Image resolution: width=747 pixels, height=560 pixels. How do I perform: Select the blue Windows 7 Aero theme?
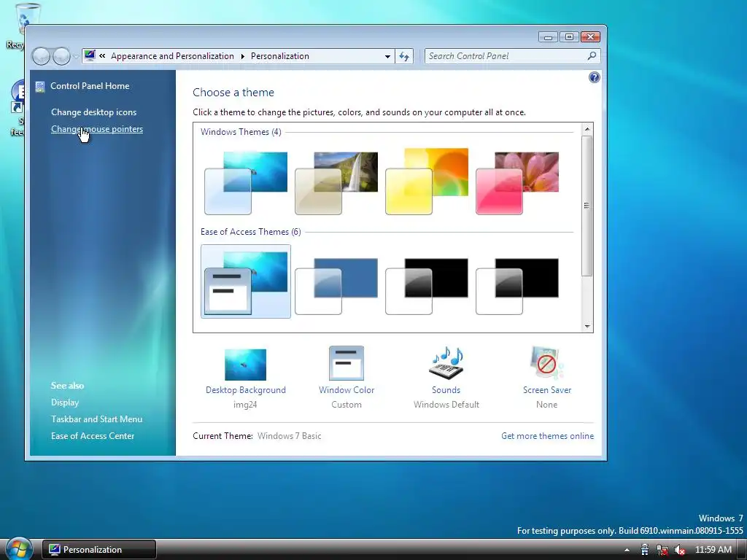click(x=246, y=183)
